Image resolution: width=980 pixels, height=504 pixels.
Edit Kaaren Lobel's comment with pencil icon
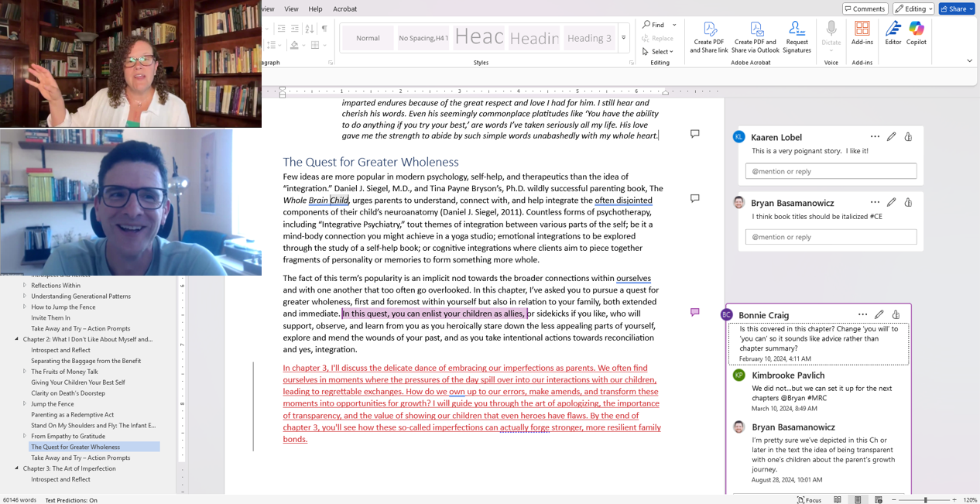891,137
